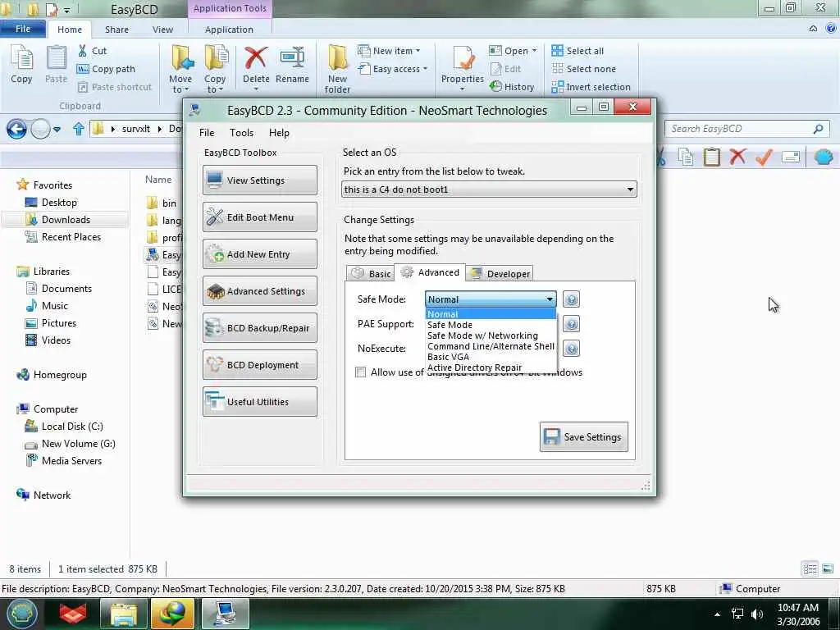Open EasyBCD File menu
840x630 pixels.
coord(207,133)
